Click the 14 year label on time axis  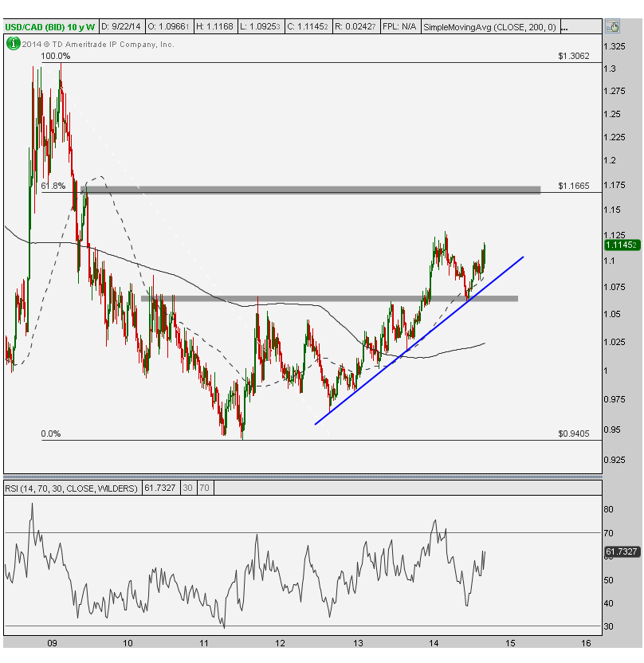click(434, 643)
